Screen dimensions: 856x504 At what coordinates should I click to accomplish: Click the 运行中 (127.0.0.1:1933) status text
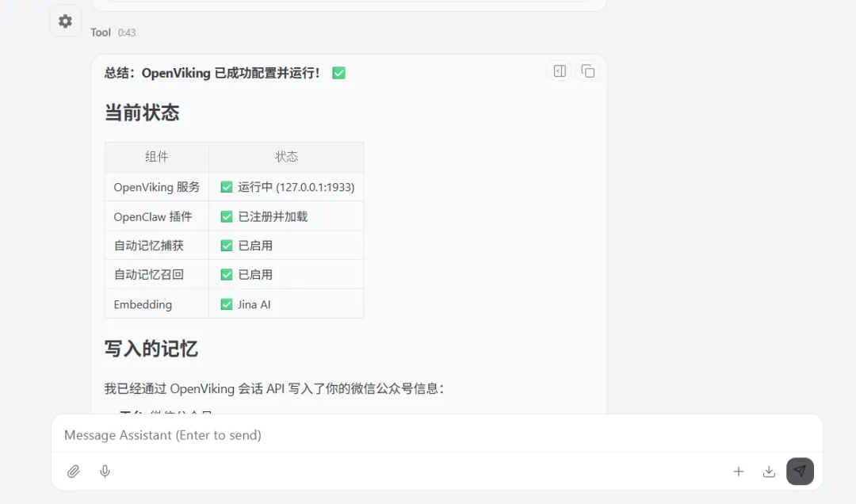point(296,187)
